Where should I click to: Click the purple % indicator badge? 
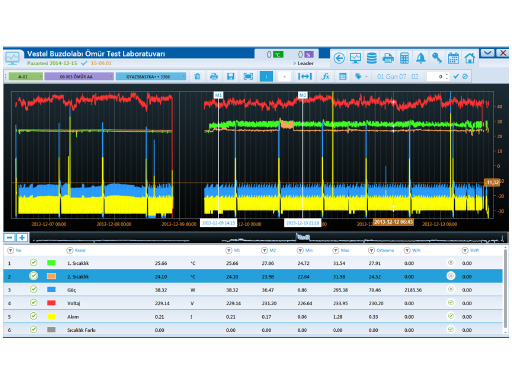tap(309, 54)
